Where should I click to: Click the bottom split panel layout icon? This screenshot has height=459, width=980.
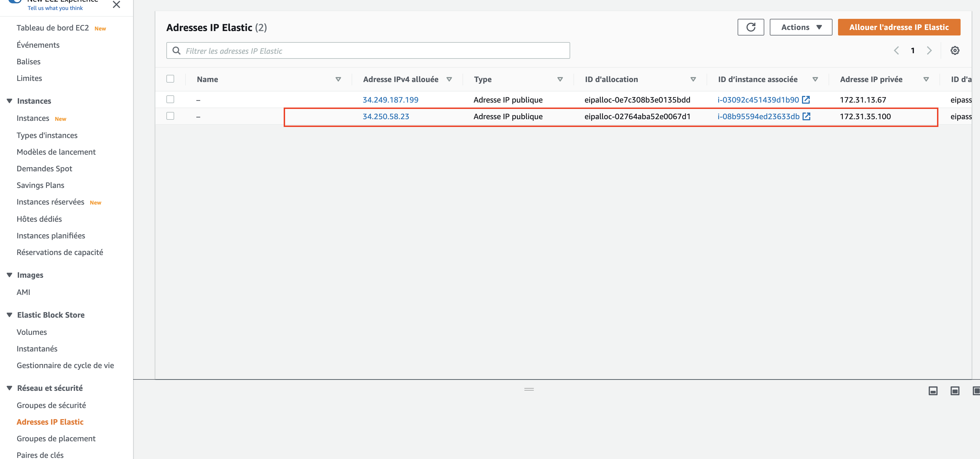[933, 391]
